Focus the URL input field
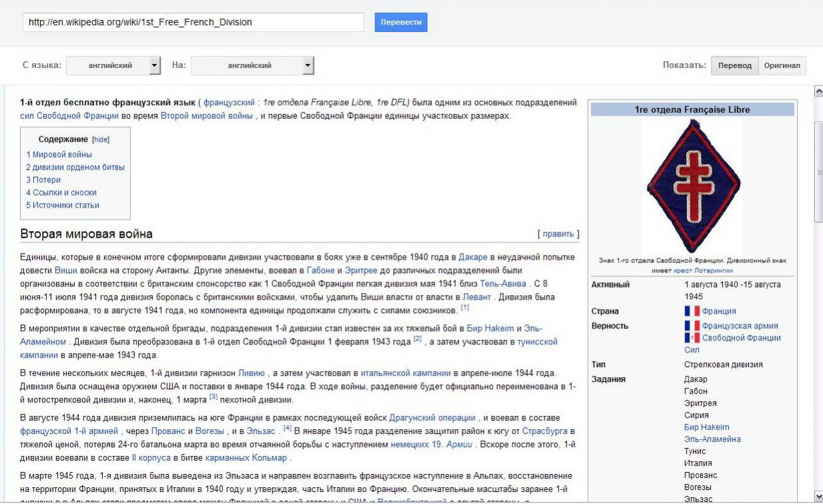 [x=193, y=22]
